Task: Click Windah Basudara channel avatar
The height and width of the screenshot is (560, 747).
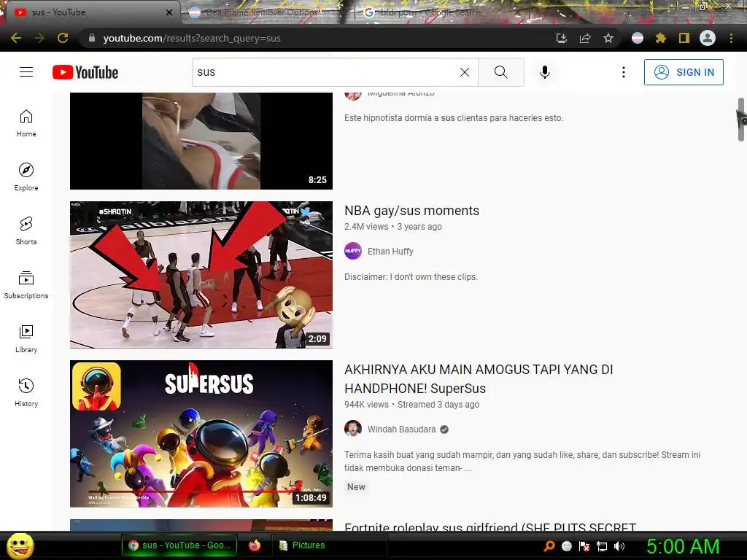Action: 353,429
